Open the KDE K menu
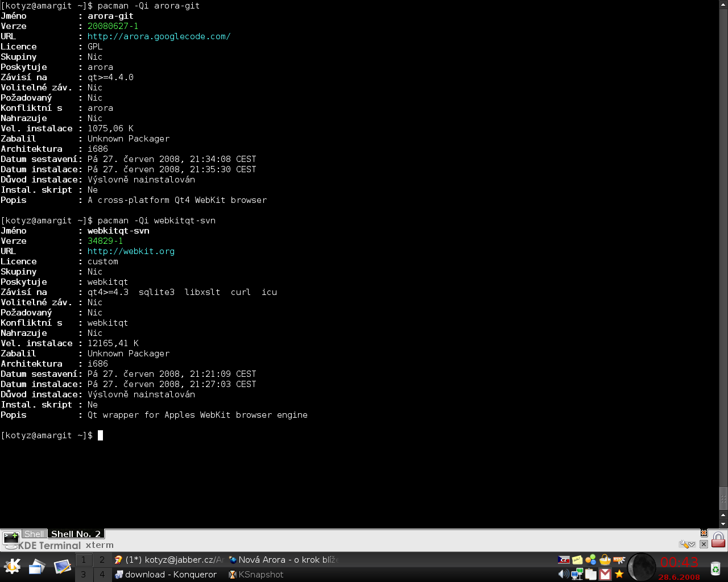Image resolution: width=728 pixels, height=582 pixels. 13,567
